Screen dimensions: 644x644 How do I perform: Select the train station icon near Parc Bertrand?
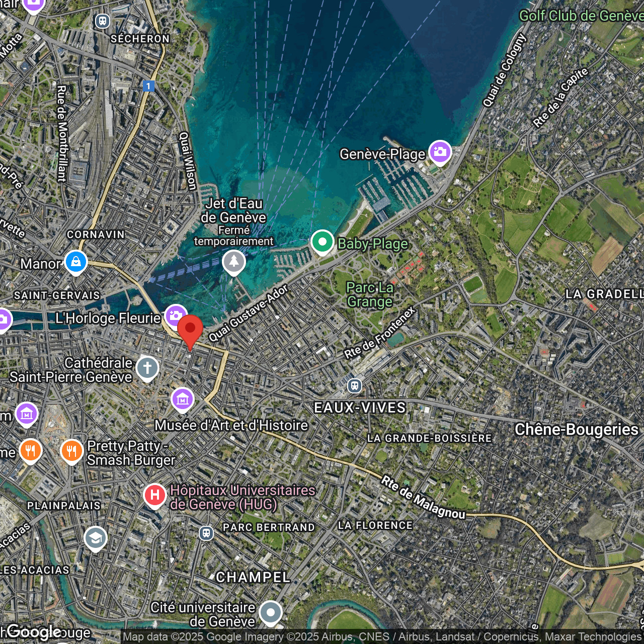(206, 533)
